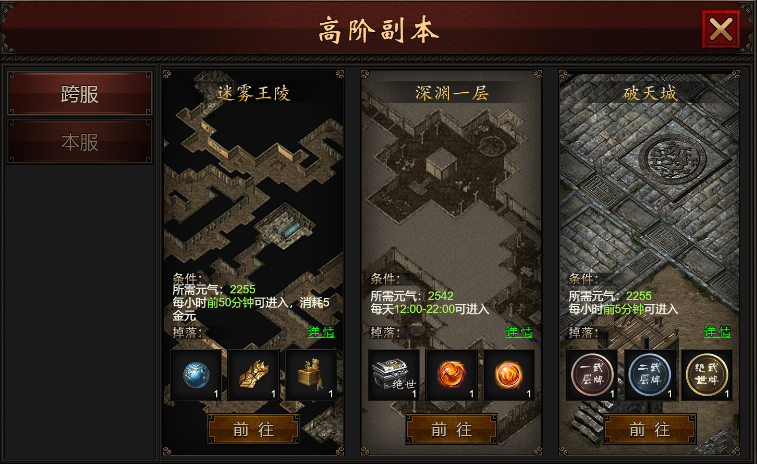Click 前往 button for 破天城
Screen dimensions: 757x464
click(x=650, y=429)
